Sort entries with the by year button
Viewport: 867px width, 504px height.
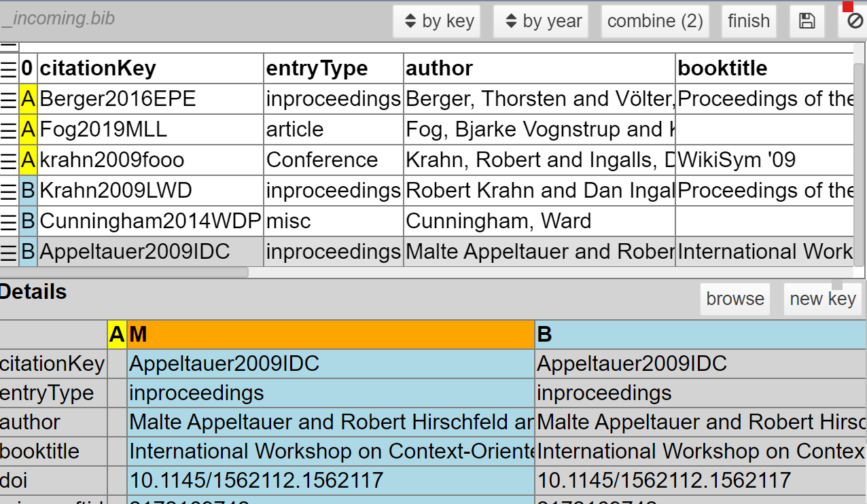click(541, 21)
